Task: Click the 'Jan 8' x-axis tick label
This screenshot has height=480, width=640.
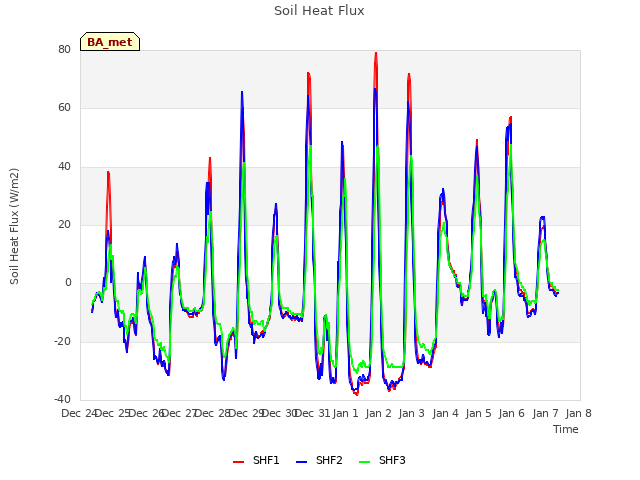Action: [x=579, y=413]
